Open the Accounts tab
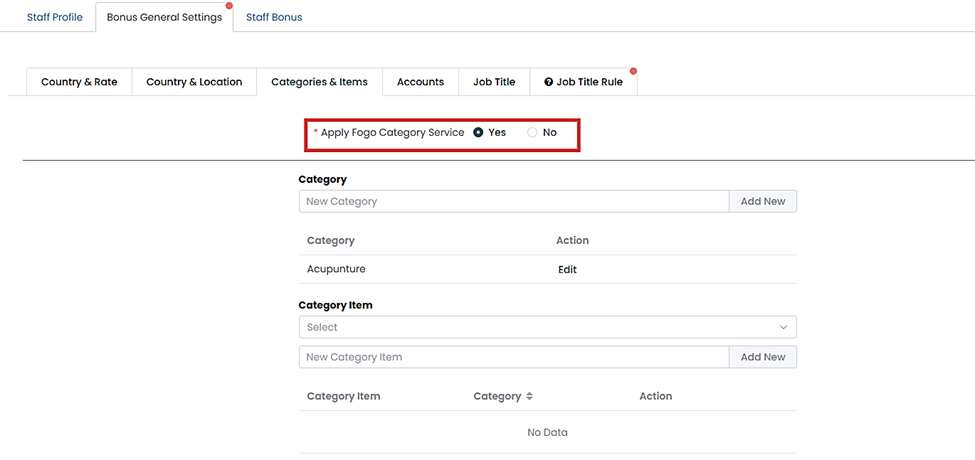Screen dimensions: 975x460 click(420, 82)
